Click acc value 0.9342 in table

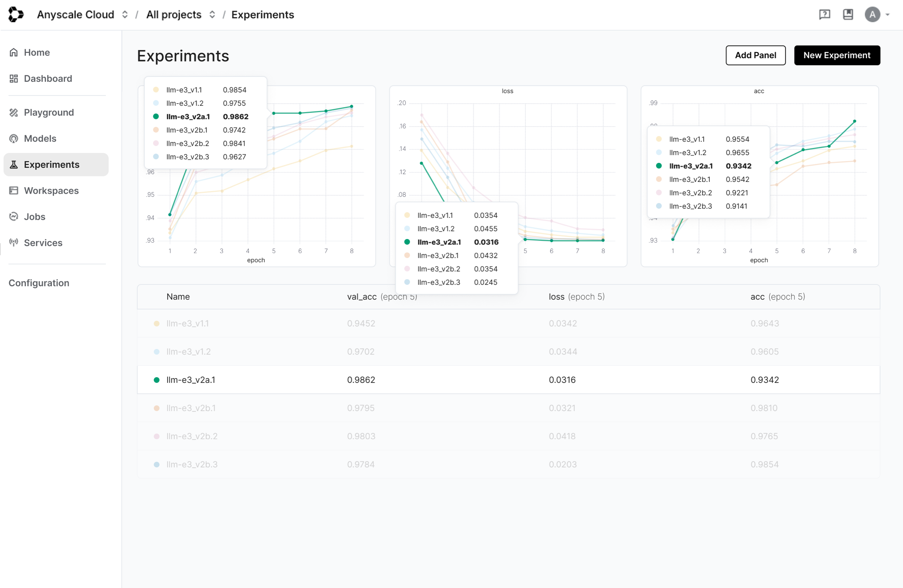(764, 379)
